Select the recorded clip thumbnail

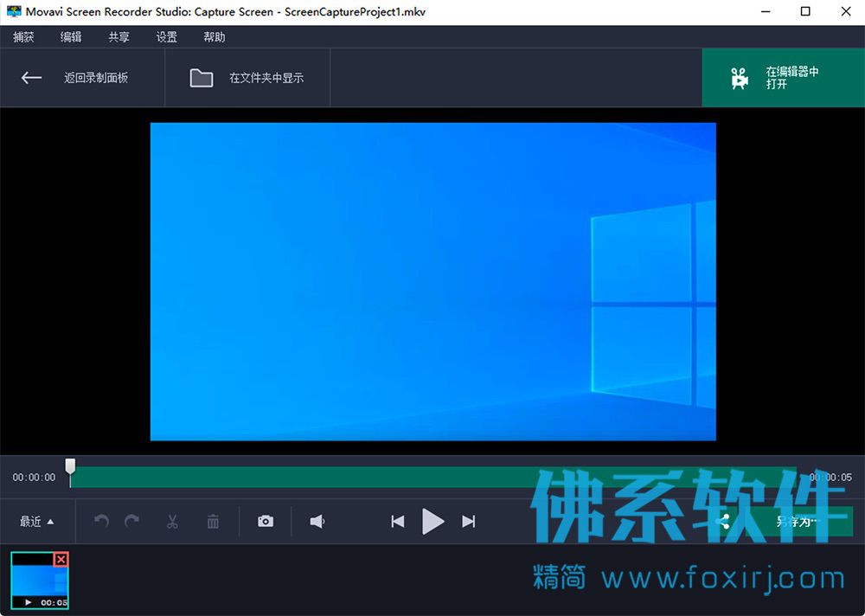40,581
